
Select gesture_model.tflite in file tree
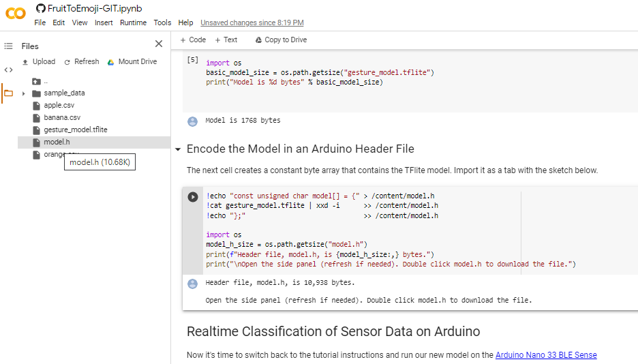point(75,130)
